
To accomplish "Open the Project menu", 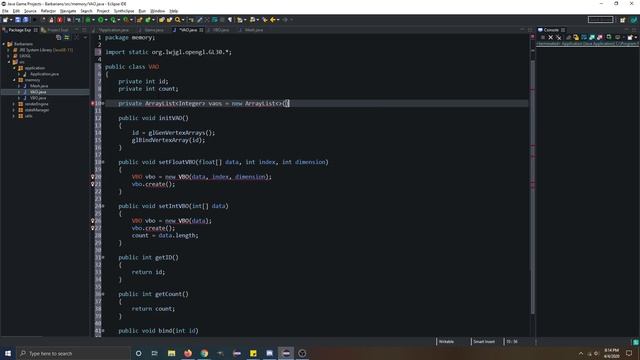I will 103,11.
